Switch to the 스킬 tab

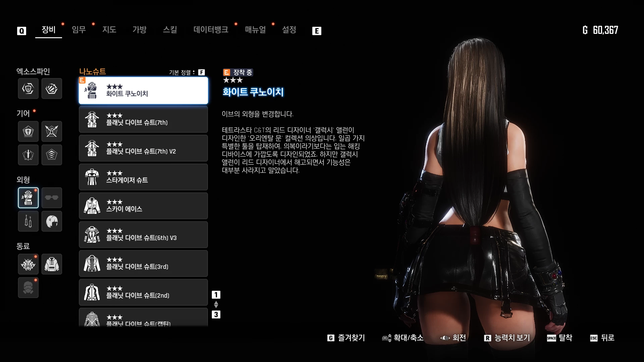coord(170,30)
